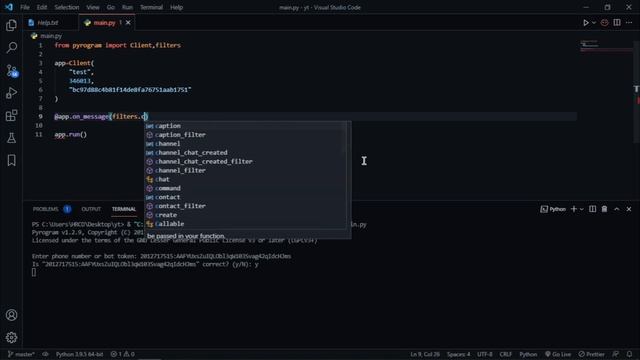Open the Explorer view in activity bar
This screenshot has width=640, height=360.
tap(11, 25)
